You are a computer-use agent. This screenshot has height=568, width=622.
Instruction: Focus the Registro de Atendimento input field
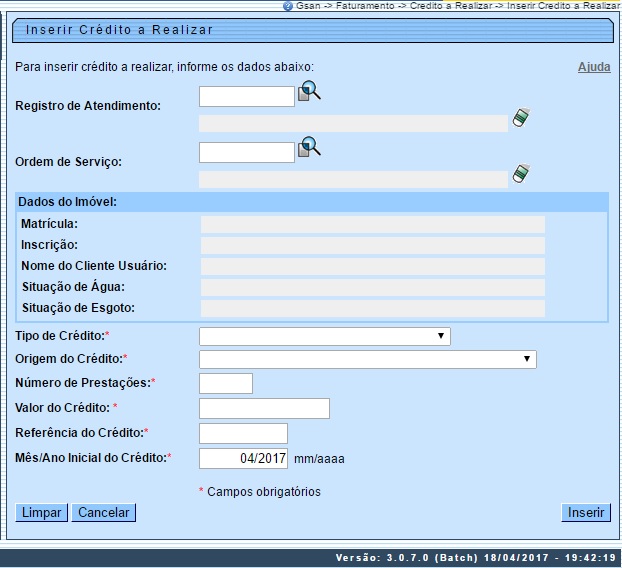[247, 96]
